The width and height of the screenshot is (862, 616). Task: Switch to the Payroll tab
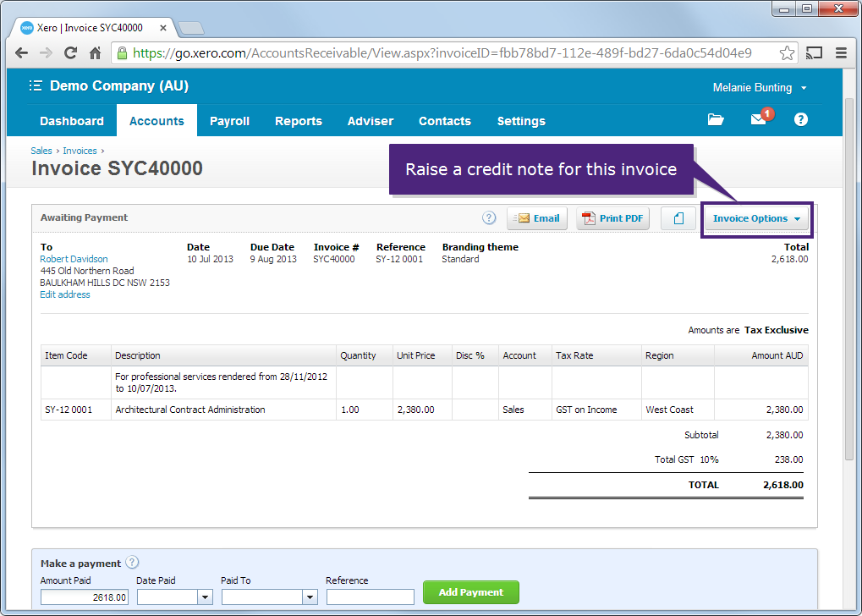229,120
